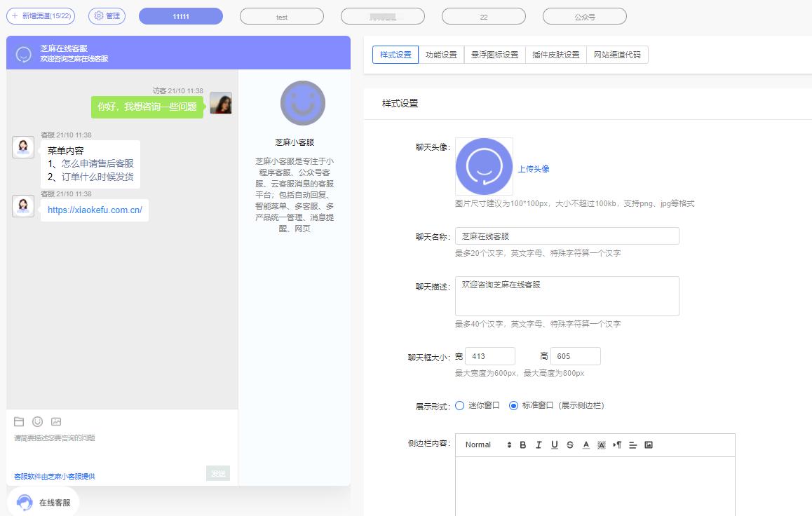This screenshot has height=516, width=812.
Task: Click the chat width input showing 413
Action: 490,355
